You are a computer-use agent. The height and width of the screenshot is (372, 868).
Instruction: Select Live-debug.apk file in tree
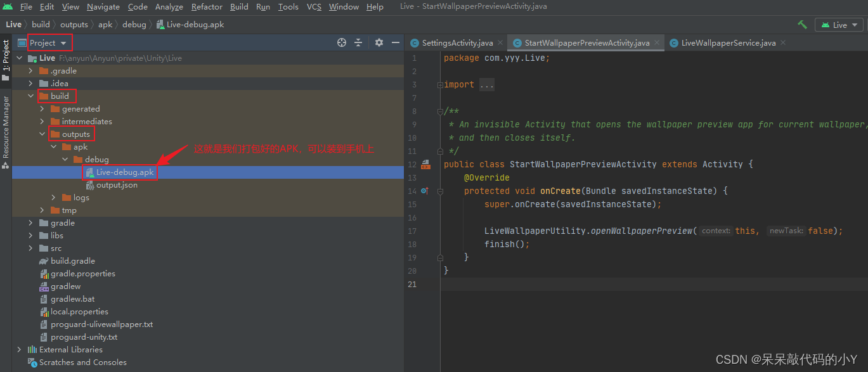coord(208,172)
